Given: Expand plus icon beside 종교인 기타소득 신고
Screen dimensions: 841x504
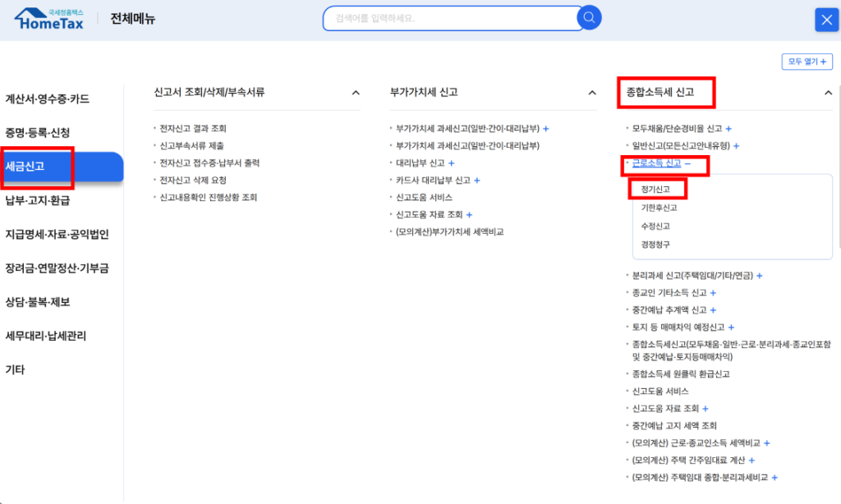Looking at the screenshot, I should [713, 293].
